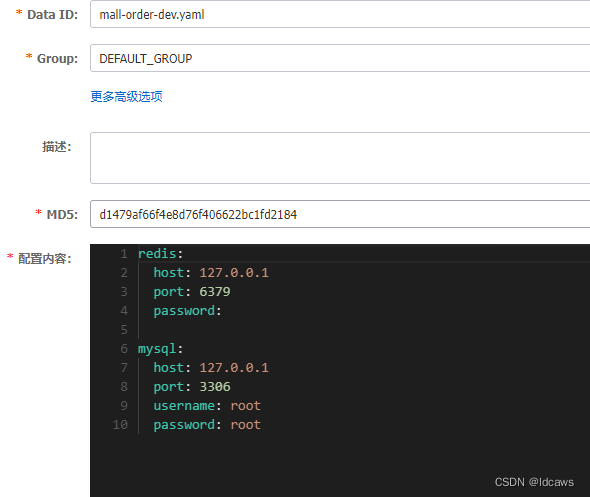590x497 pixels.
Task: Click line number 3 in gutter
Action: (124, 292)
